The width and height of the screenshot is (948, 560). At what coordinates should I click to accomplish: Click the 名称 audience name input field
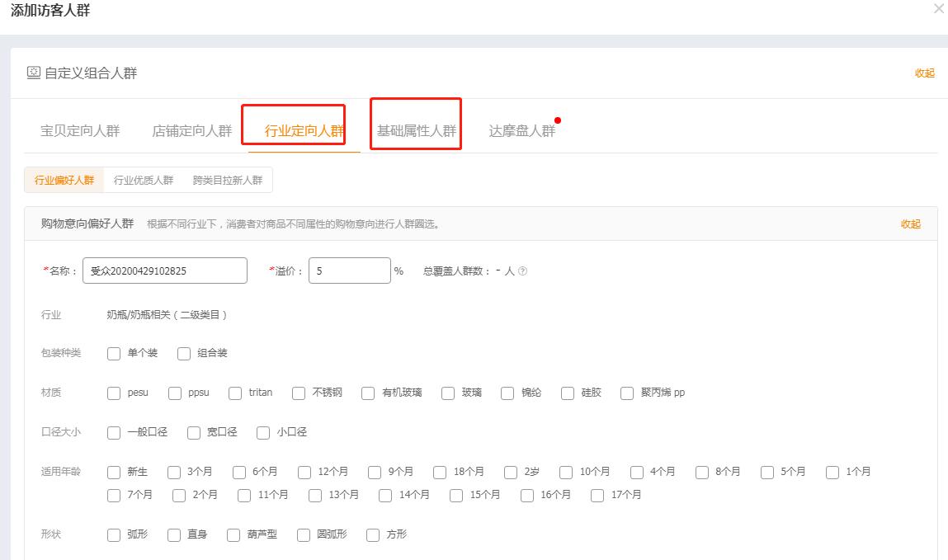tap(165, 270)
